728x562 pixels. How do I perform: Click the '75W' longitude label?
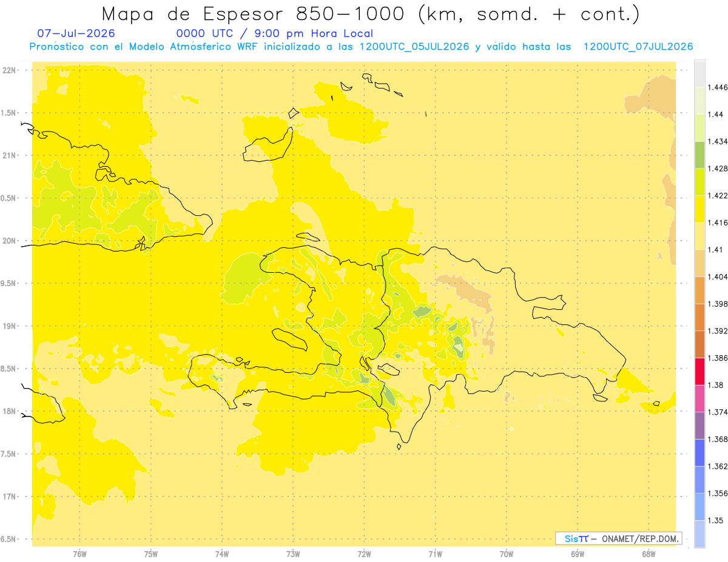[x=151, y=554]
